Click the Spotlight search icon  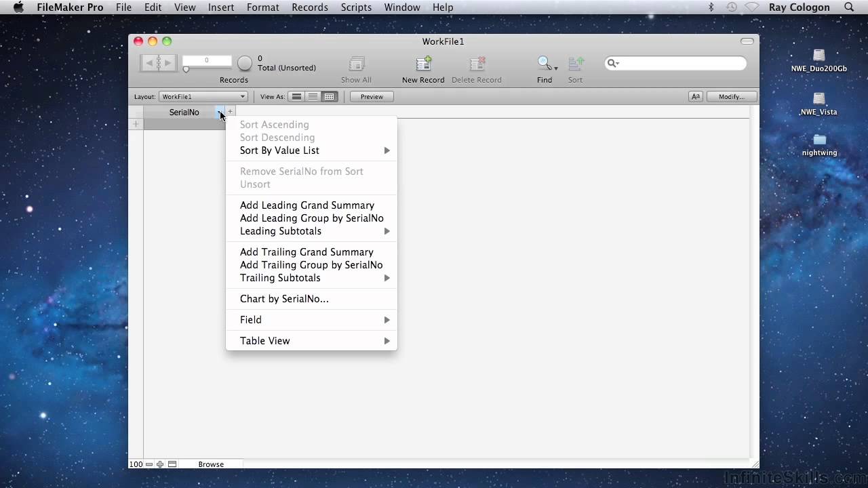click(849, 7)
